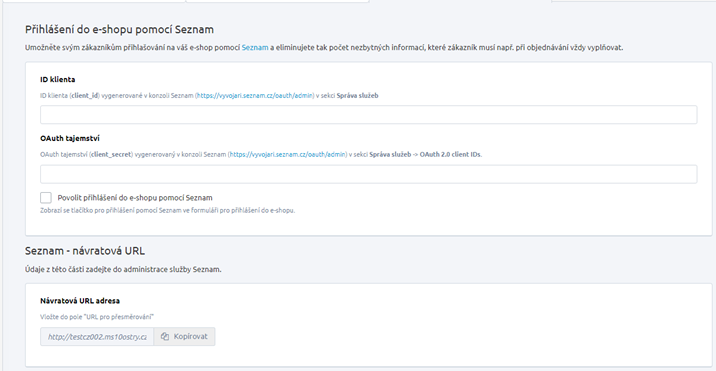Enable Povolit přihlášení do e-shopu pomocí Seznam checkbox
The image size is (716, 371).
pyautogui.click(x=46, y=197)
